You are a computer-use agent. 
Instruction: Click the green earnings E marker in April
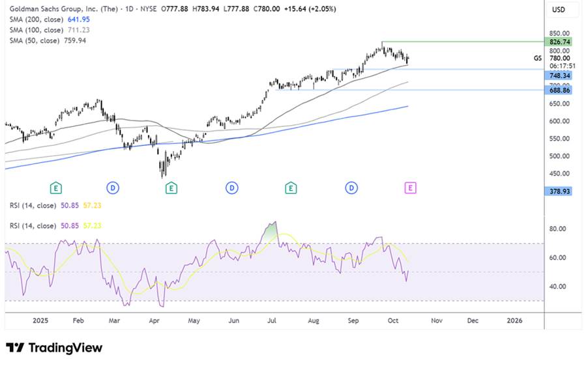(x=171, y=188)
